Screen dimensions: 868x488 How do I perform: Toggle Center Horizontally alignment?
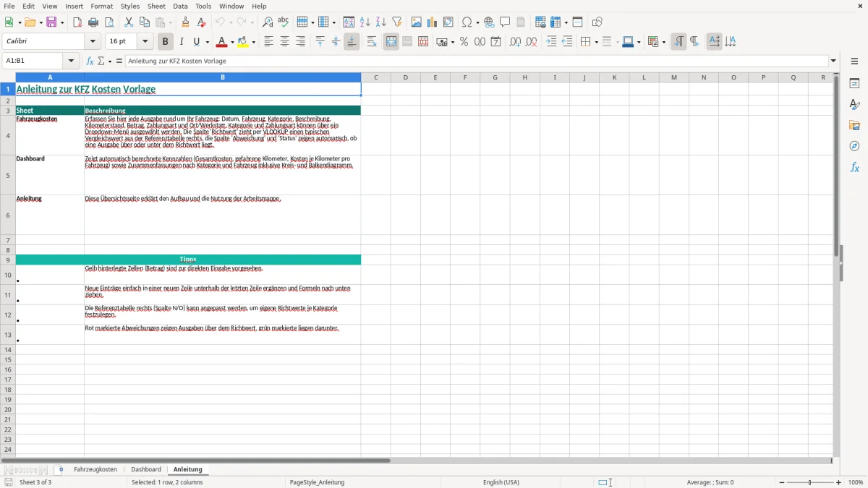click(x=285, y=42)
